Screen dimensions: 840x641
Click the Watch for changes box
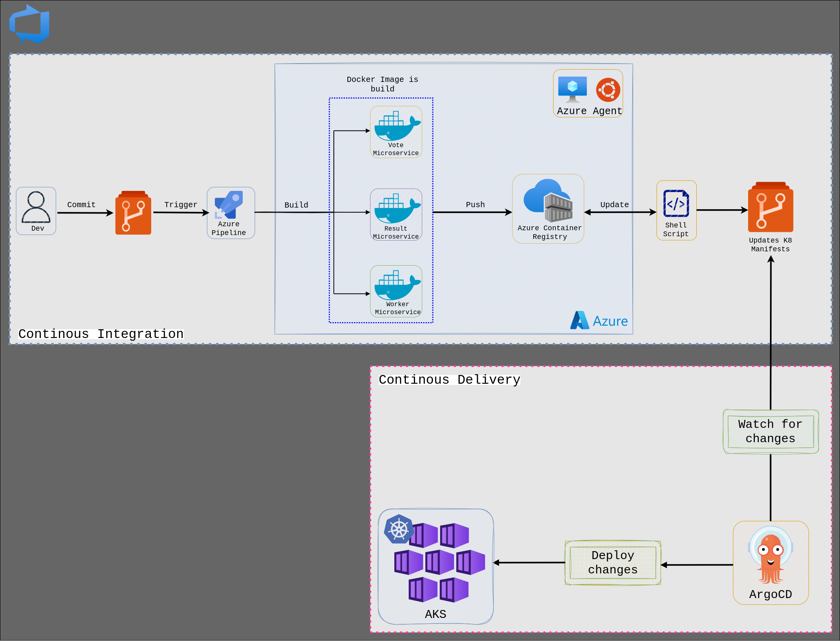coord(770,431)
